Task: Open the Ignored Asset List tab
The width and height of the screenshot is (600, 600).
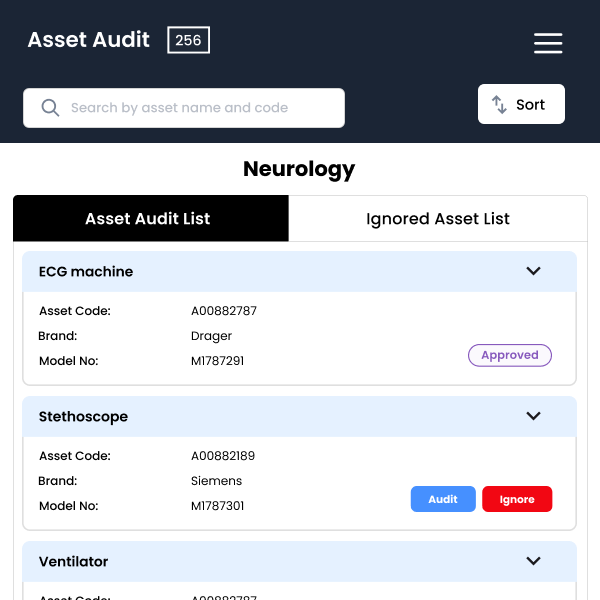Action: (437, 219)
